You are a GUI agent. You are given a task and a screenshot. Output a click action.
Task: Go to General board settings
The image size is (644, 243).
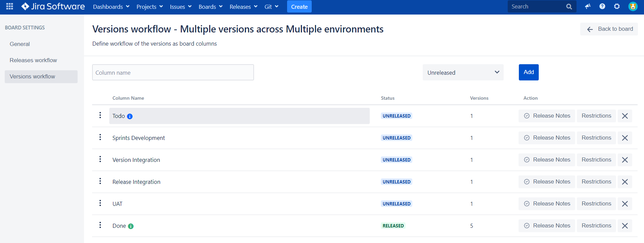20,44
